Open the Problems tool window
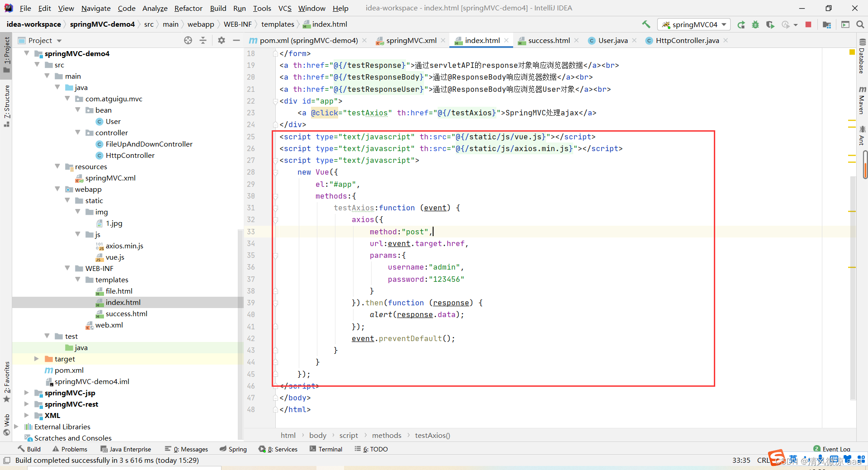The height and width of the screenshot is (470, 868). [70, 449]
